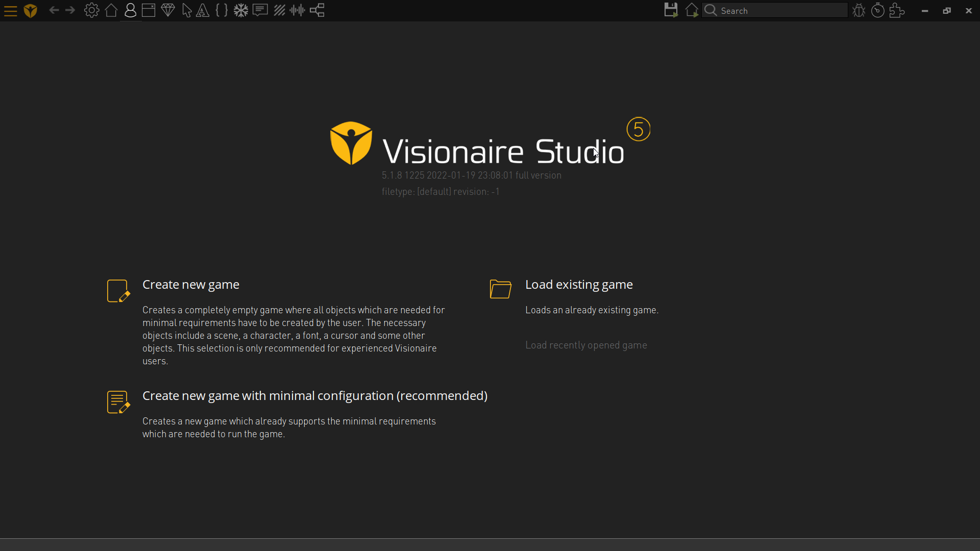
Task: Open the Interfaces window icon
Action: click(149, 10)
